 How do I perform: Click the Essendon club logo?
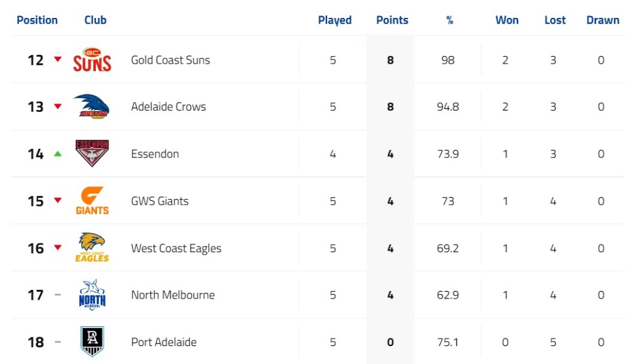[92, 153]
